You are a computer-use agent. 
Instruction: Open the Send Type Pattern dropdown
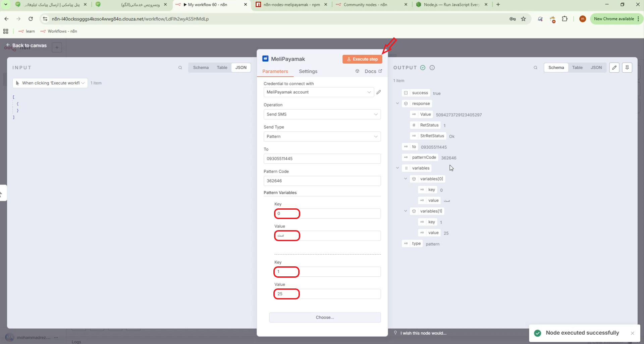tap(322, 136)
